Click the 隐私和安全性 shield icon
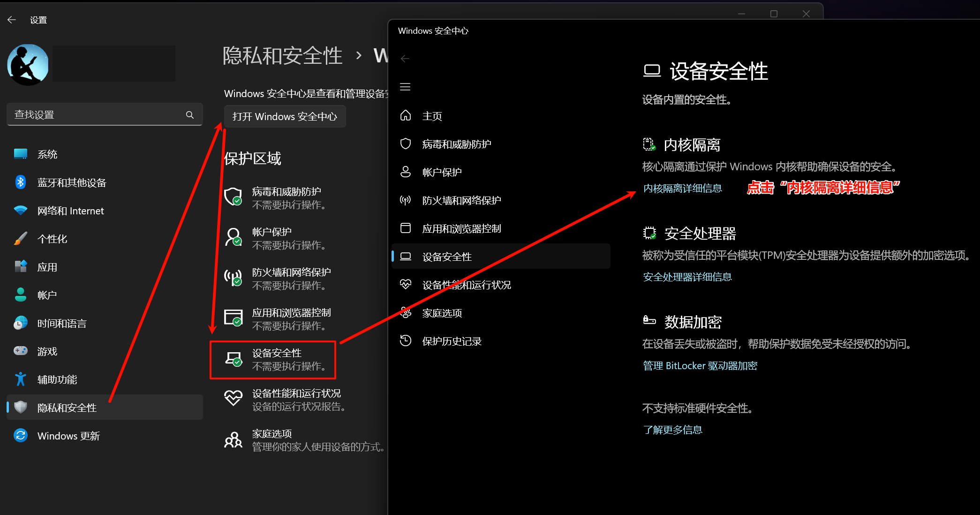Screen dimensions: 980x515 coord(21,407)
